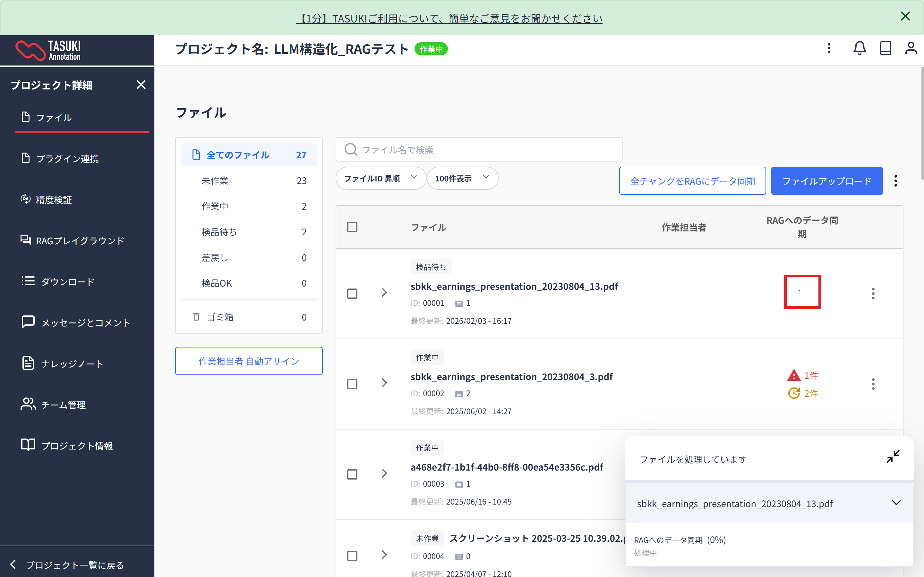Viewport: 924px width, 577px height.
Task: Open project options kebab menu in header
Action: [828, 48]
